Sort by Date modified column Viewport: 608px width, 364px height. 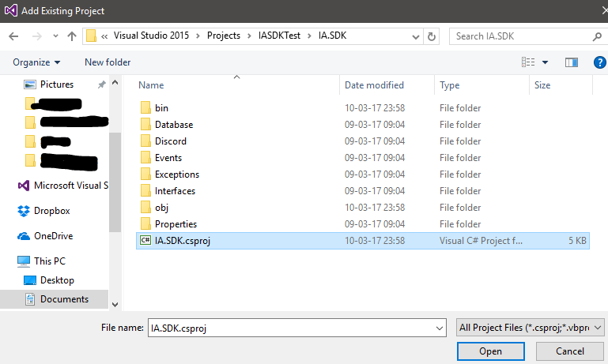click(374, 85)
